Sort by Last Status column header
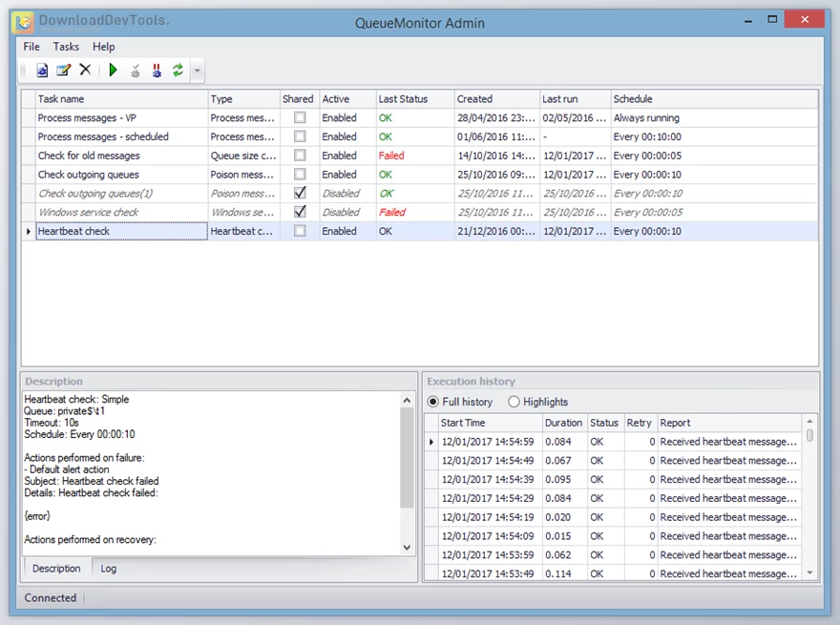The height and width of the screenshot is (625, 840). 415,98
